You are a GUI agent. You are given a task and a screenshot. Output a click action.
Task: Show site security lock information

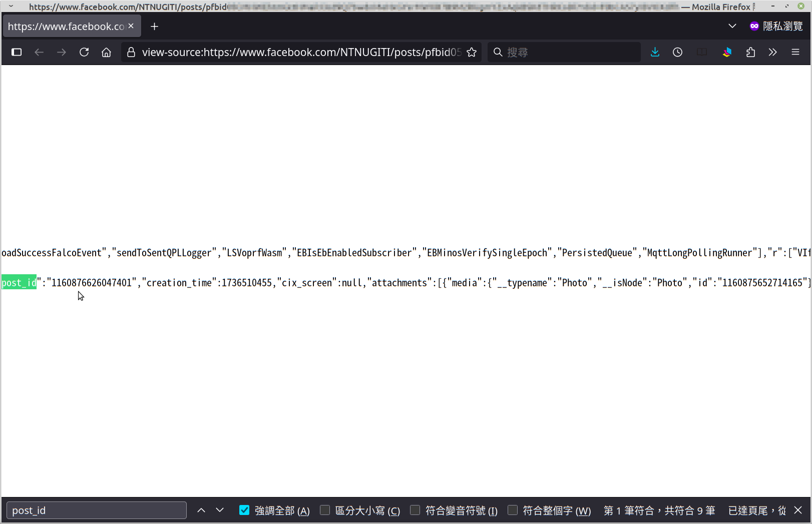click(131, 52)
